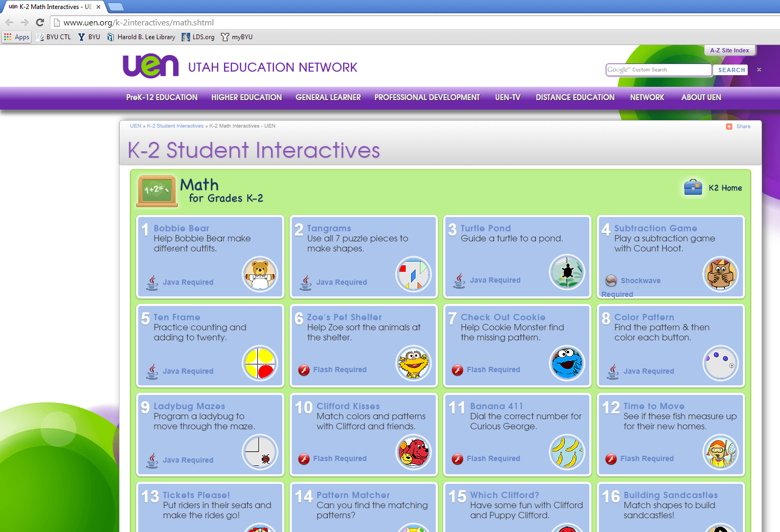Open the Turtle Pond title link
The height and width of the screenshot is (532, 780).
[x=486, y=228]
